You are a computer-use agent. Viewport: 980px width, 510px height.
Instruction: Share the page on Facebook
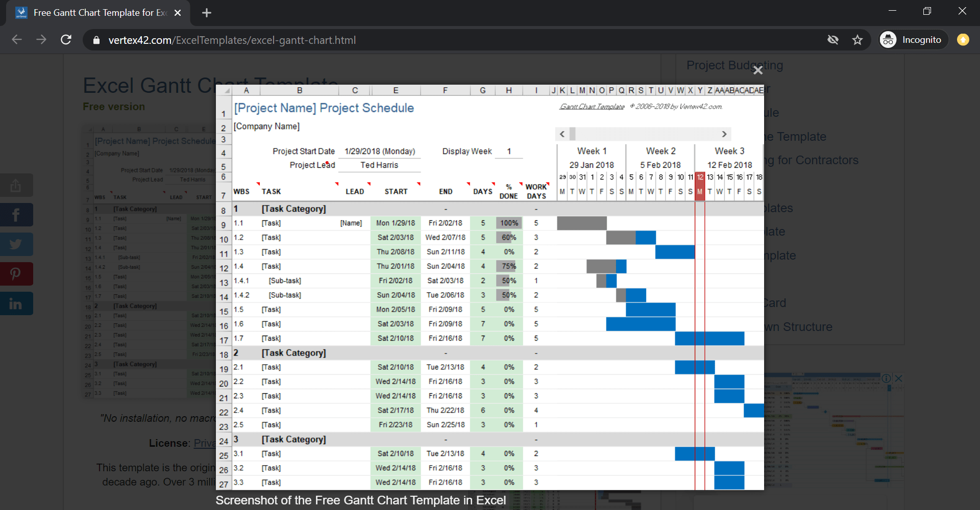coord(16,215)
